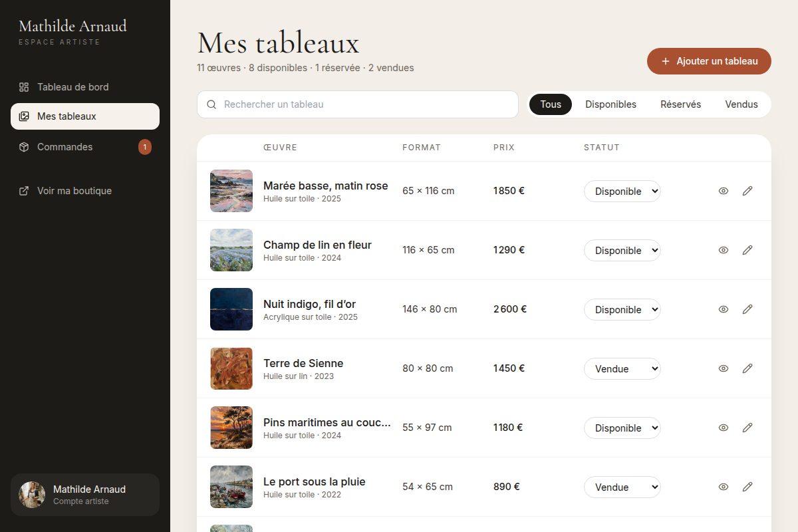Image resolution: width=798 pixels, height=532 pixels.
Task: Click the image gallery icon beside Mes tableaux
Action: pos(24,116)
